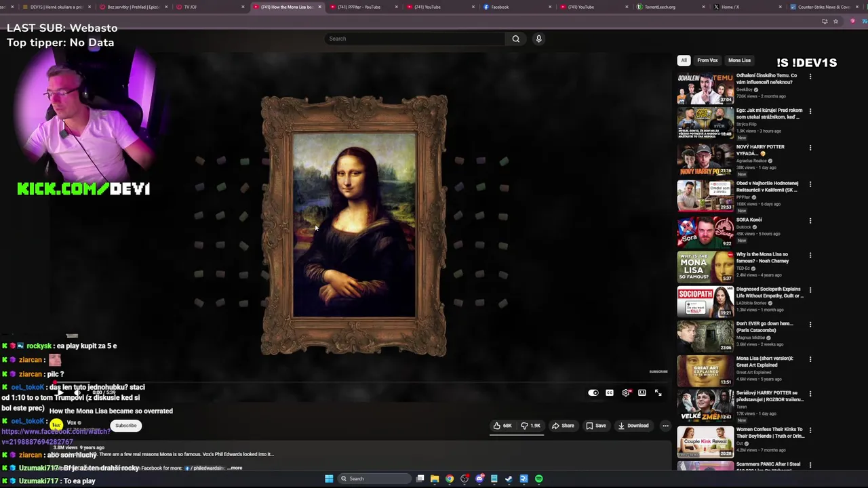Click the Download button

(x=633, y=426)
